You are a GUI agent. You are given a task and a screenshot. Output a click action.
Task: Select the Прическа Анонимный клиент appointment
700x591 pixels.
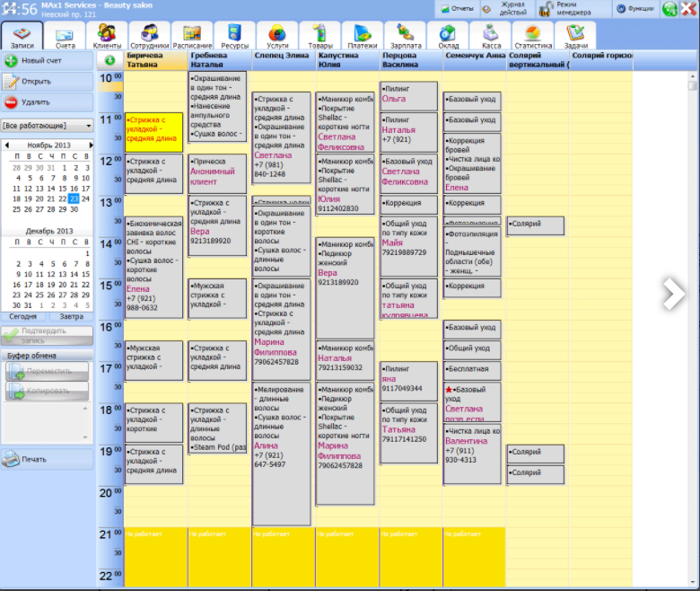[217, 173]
